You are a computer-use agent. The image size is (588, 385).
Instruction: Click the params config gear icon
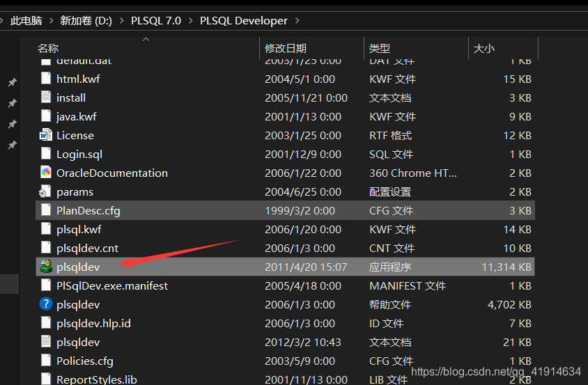(x=45, y=191)
